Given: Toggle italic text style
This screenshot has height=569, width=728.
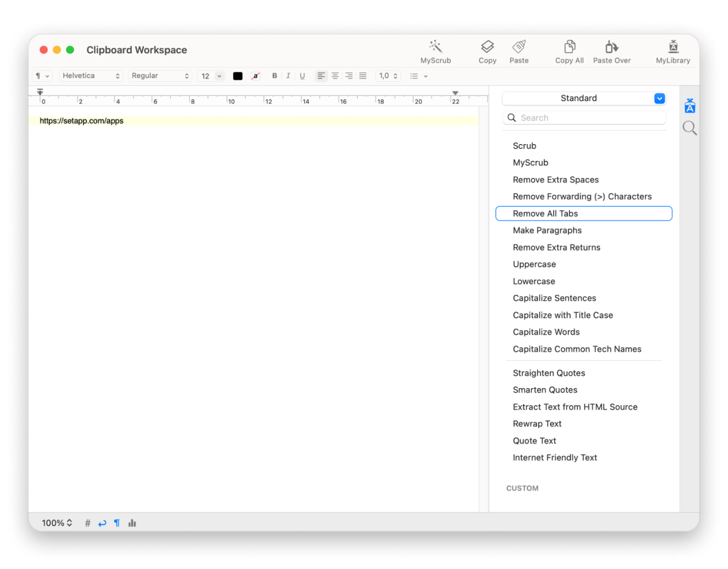Looking at the screenshot, I should tap(288, 76).
